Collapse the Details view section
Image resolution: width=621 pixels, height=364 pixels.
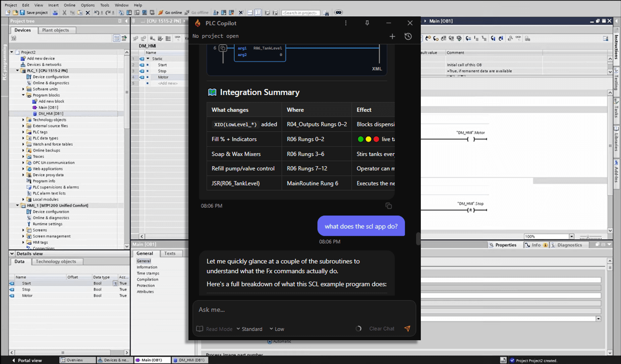[x=12, y=253]
